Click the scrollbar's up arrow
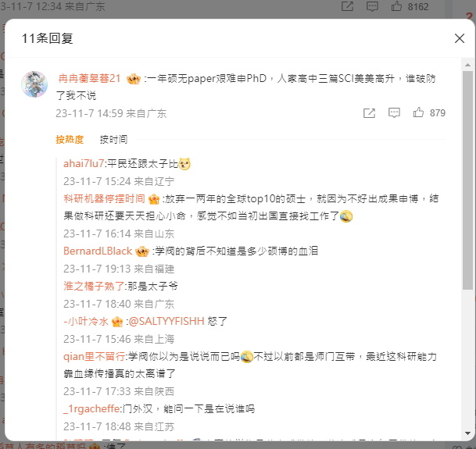 click(x=468, y=65)
